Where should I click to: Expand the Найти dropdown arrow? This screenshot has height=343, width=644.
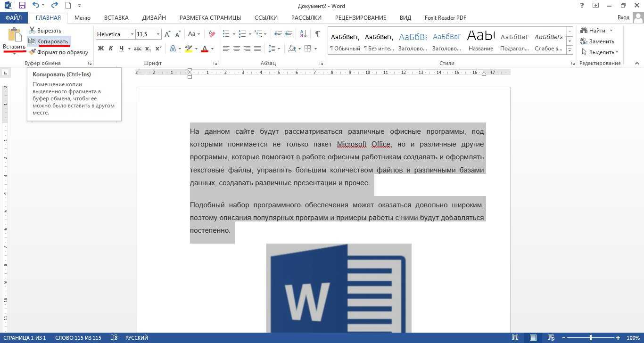tap(611, 31)
